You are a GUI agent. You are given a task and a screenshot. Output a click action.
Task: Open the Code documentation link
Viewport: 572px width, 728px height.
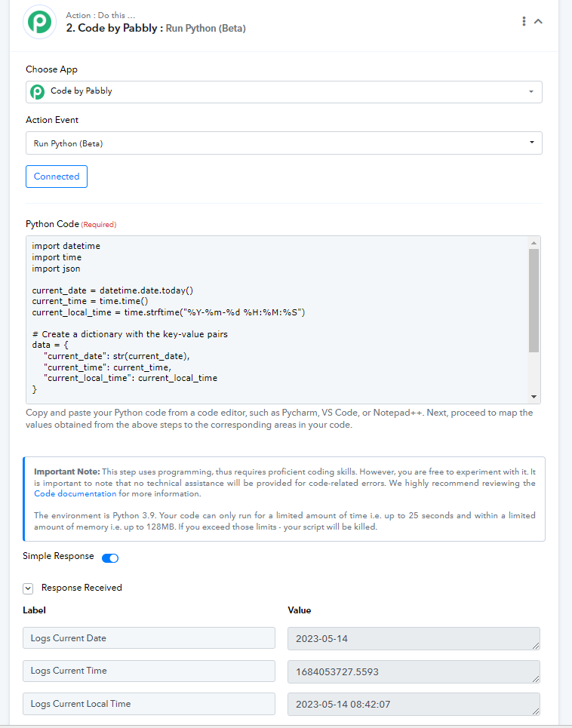pyautogui.click(x=75, y=493)
